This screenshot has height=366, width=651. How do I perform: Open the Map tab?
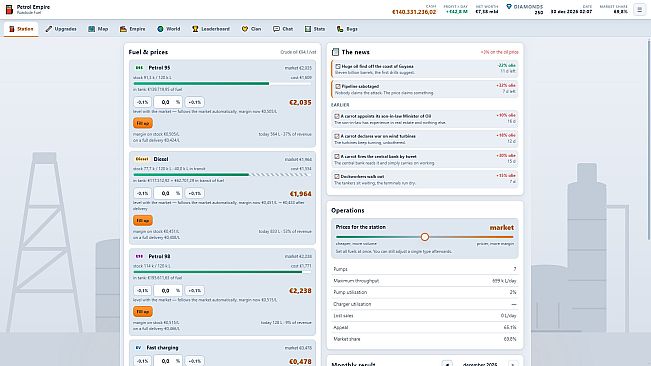point(98,29)
